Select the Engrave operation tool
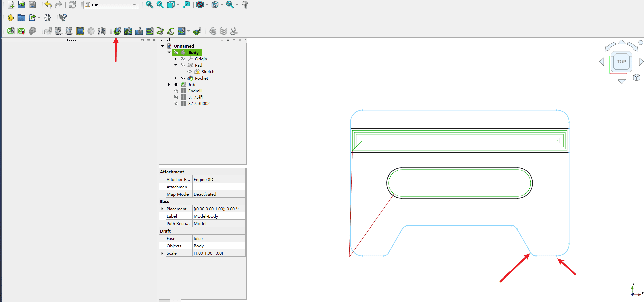This screenshot has width=644, height=302. (x=171, y=31)
